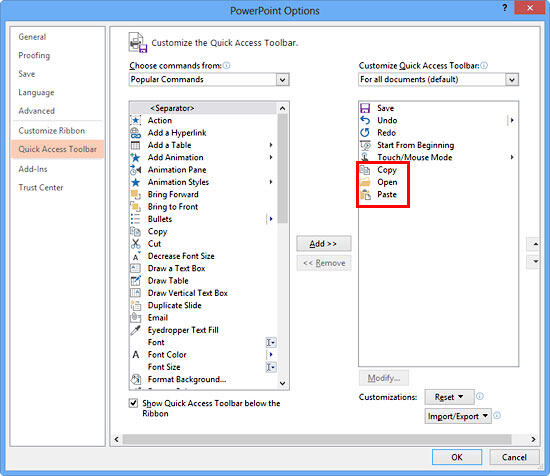Screen dimensions: 550x476
Task: Click the horizontal scrollbar right arrow
Action: tap(533, 439)
